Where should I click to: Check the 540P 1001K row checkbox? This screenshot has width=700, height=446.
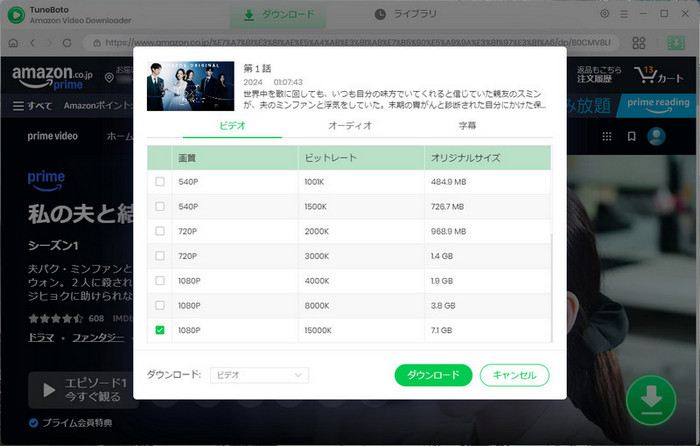pos(160,182)
